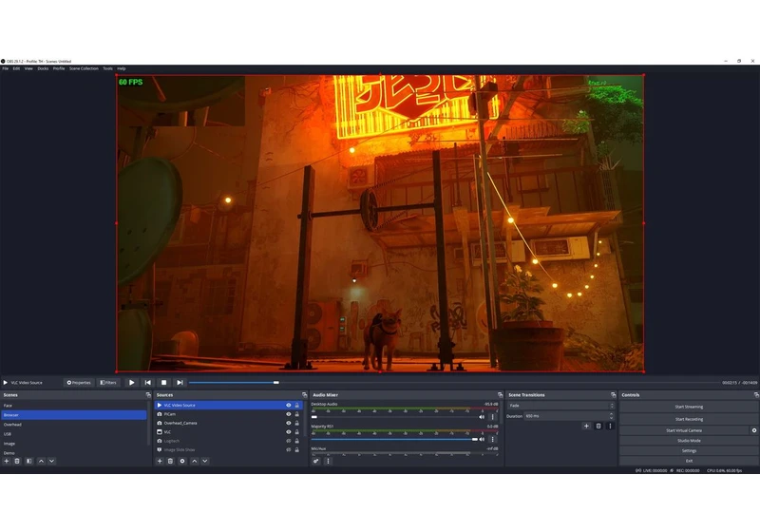The image size is (760, 532).
Task: Click Exit button in Controls
Action: (689, 461)
